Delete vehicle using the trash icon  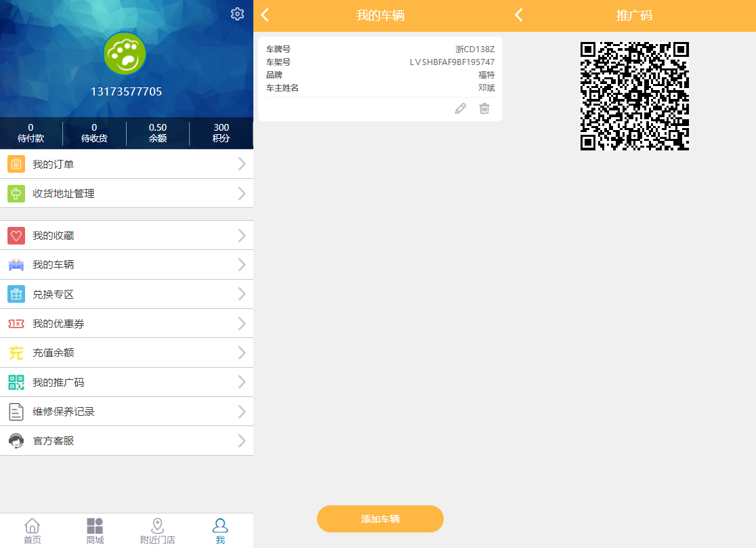(x=484, y=108)
